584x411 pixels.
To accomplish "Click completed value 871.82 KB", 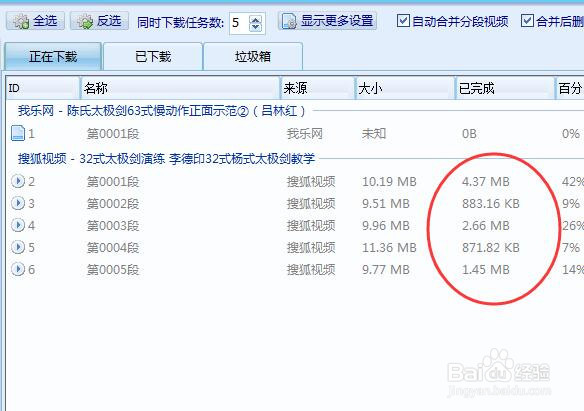I will click(491, 248).
